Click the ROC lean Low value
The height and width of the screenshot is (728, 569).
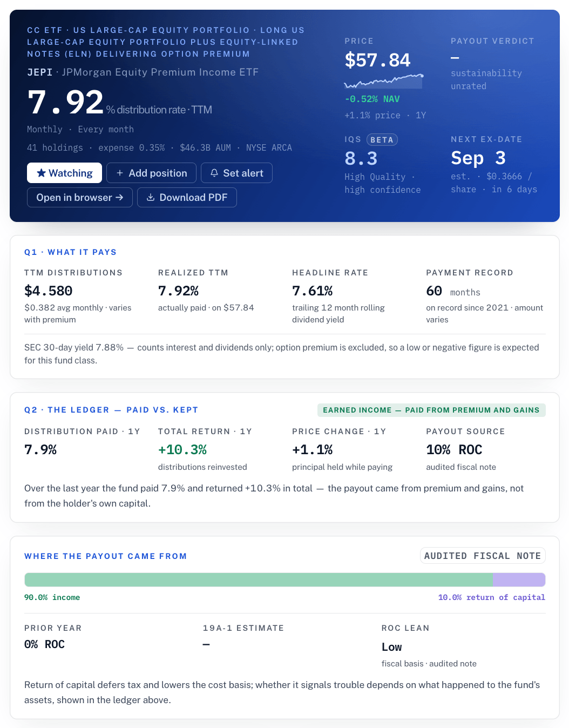[x=391, y=647]
